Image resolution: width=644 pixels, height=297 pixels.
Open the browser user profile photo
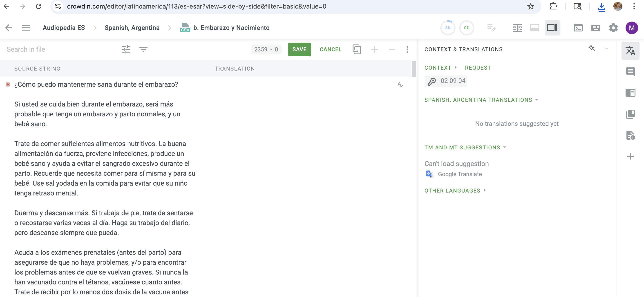(x=617, y=6)
